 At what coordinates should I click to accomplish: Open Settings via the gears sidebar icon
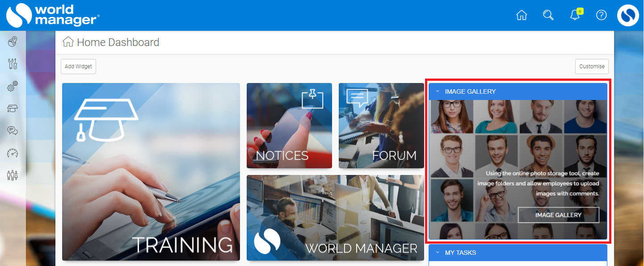[x=12, y=86]
